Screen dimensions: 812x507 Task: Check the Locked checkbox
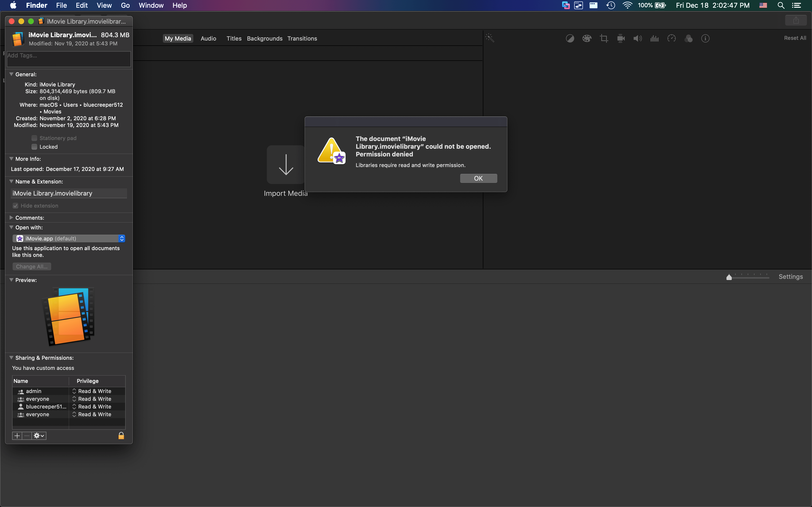click(x=34, y=147)
